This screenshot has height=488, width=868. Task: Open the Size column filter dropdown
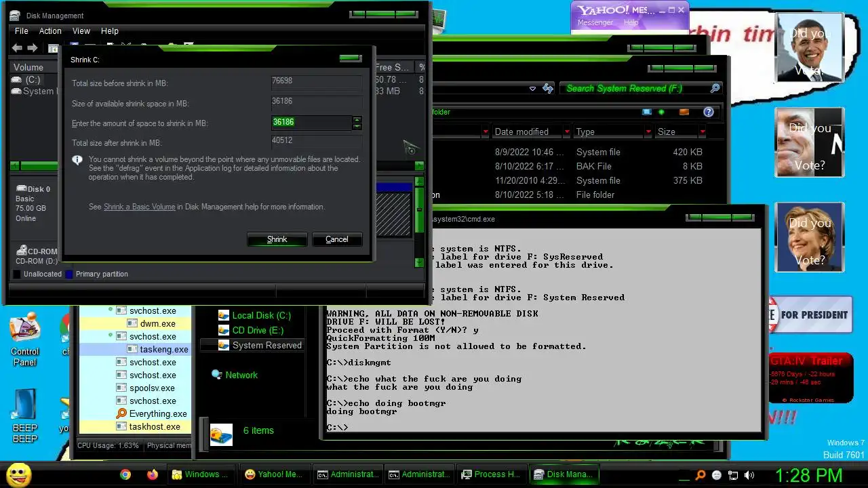coord(703,131)
